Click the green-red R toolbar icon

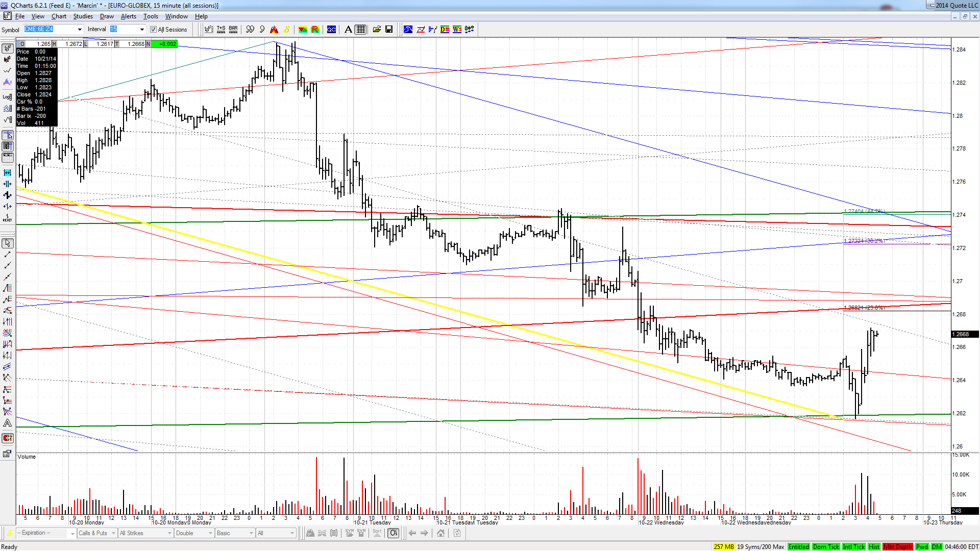click(x=315, y=30)
